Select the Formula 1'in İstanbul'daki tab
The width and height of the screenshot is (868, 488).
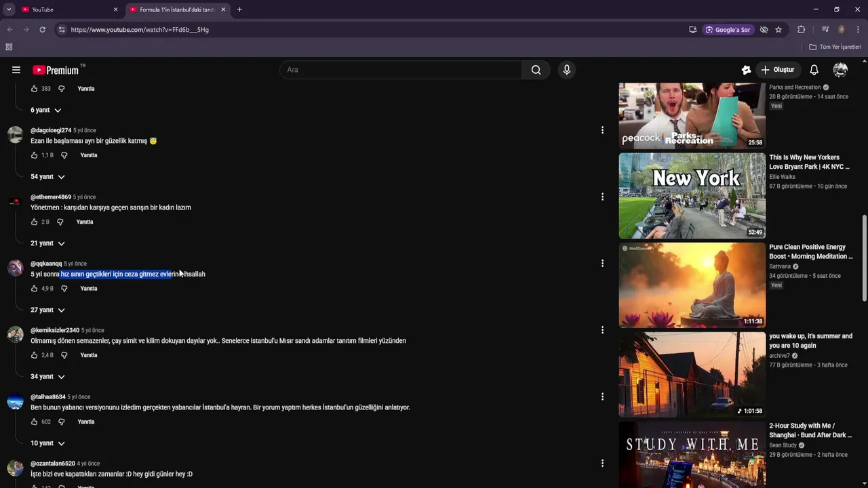click(x=176, y=9)
